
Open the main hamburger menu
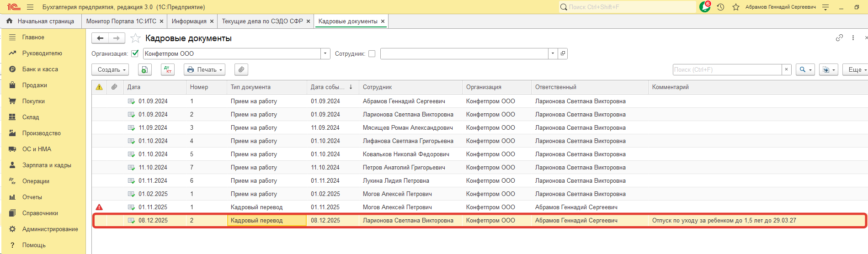[x=30, y=7]
